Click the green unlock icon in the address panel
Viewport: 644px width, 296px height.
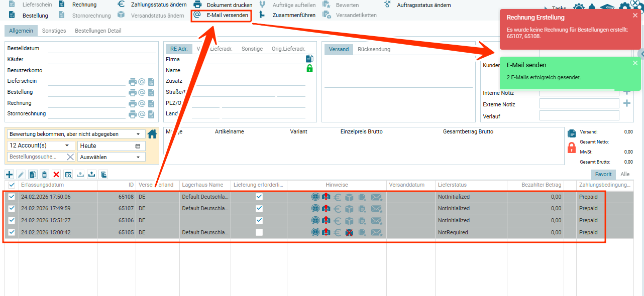coord(309,69)
